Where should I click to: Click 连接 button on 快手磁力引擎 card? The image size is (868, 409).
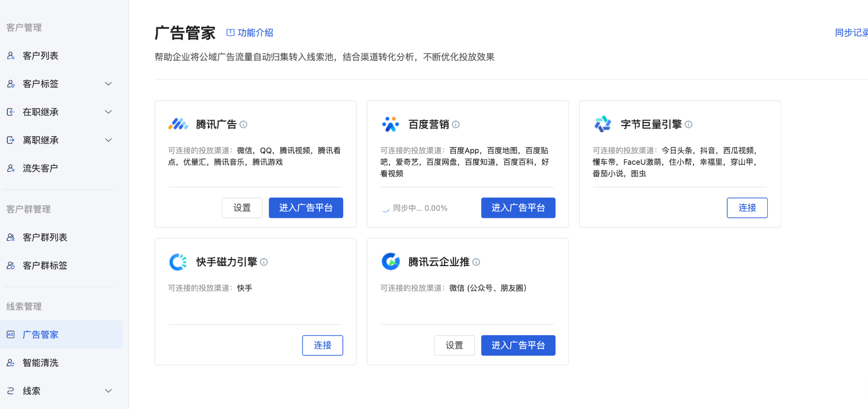tap(322, 345)
